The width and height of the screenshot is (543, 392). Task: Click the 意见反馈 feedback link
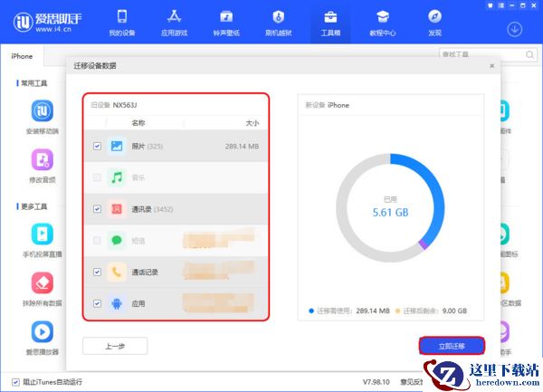(412, 382)
